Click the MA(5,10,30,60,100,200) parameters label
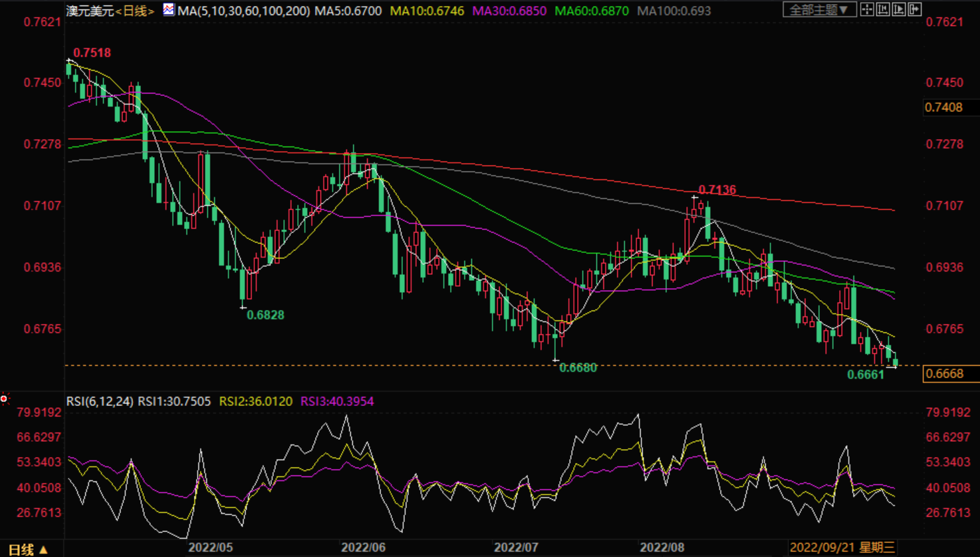Image resolution: width=980 pixels, height=557 pixels. (x=244, y=11)
